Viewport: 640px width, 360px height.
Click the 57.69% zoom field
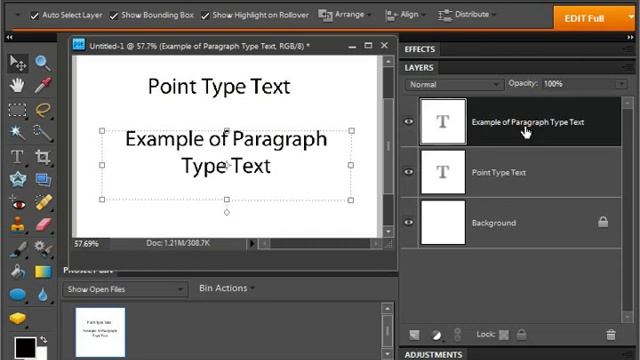coord(86,244)
